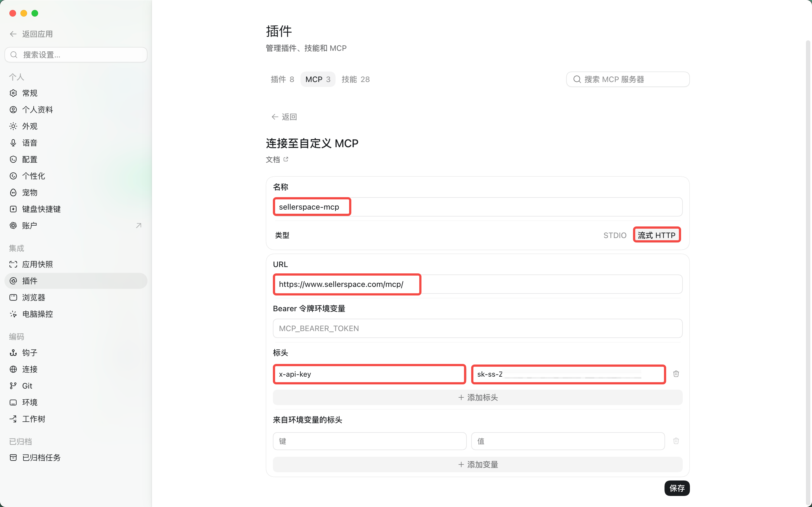Image resolution: width=812 pixels, height=507 pixels.
Task: Open 个人资料 settings in sidebar
Action: 76,110
